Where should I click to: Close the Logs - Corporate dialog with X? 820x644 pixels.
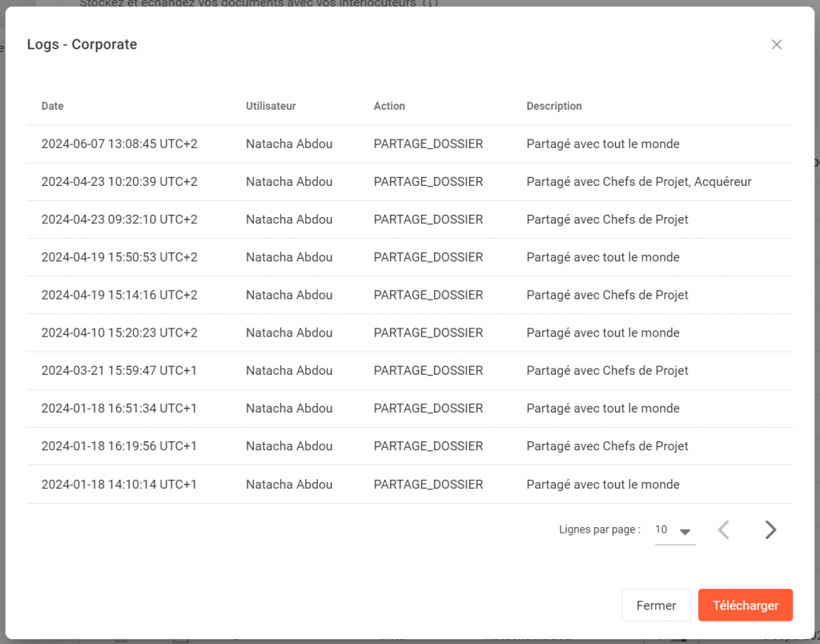[x=776, y=45]
